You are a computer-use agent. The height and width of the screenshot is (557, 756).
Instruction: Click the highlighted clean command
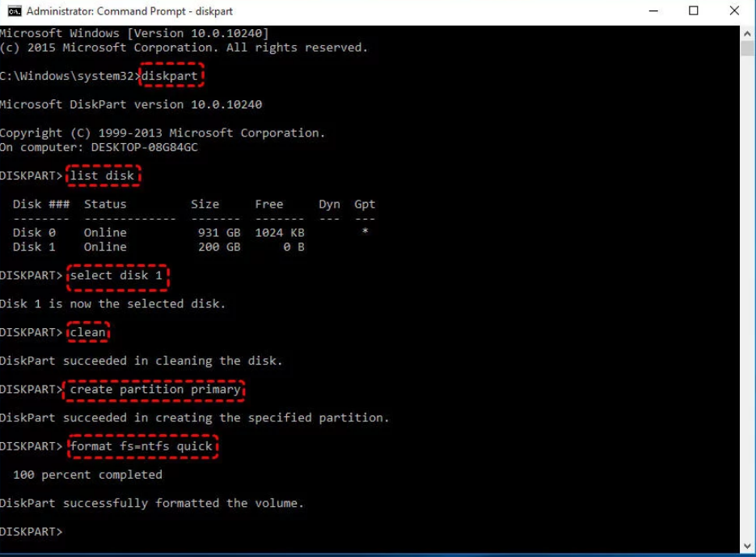pyautogui.click(x=87, y=331)
